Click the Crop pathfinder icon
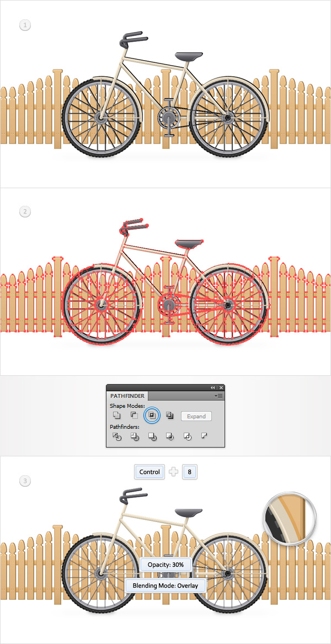This screenshot has width=331, height=644. coord(169,437)
